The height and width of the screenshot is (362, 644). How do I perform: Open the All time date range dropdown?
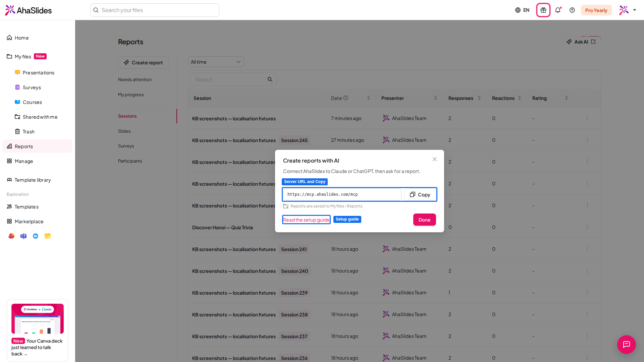[x=216, y=62]
